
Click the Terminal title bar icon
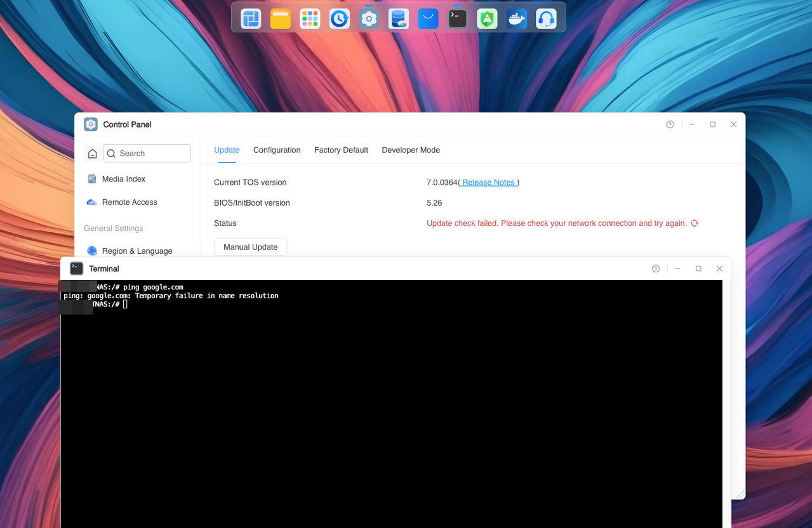pos(77,268)
